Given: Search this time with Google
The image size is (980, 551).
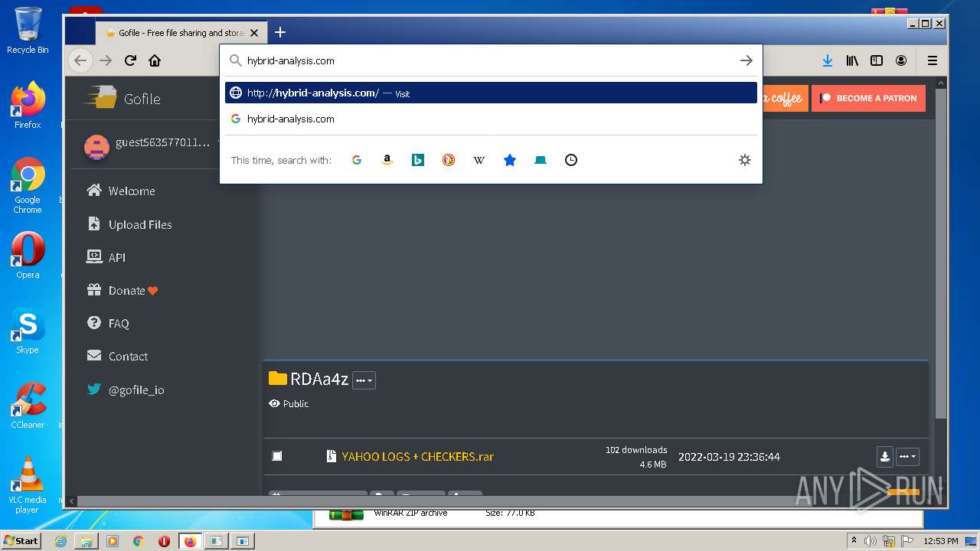Looking at the screenshot, I should pyautogui.click(x=357, y=160).
